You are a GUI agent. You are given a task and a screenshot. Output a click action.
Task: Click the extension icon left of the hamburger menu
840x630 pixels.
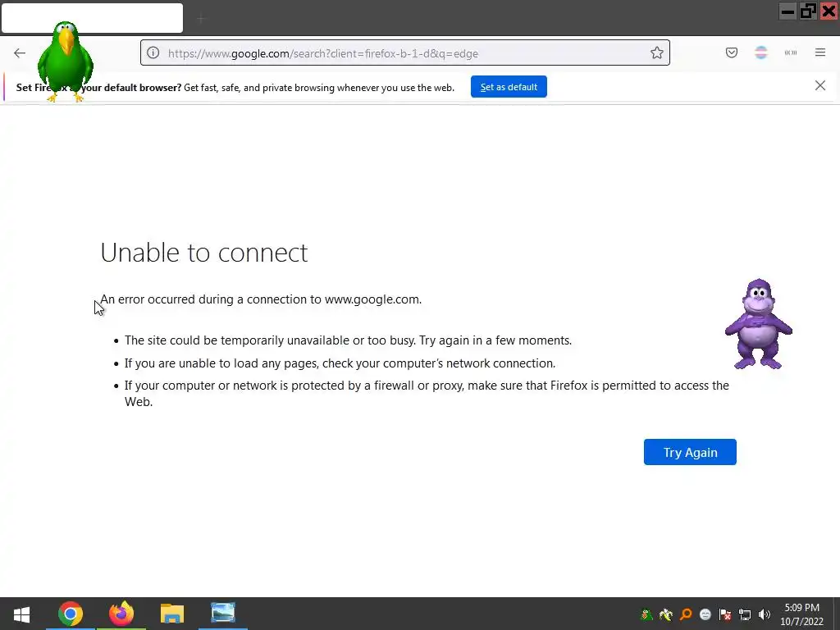point(791,52)
